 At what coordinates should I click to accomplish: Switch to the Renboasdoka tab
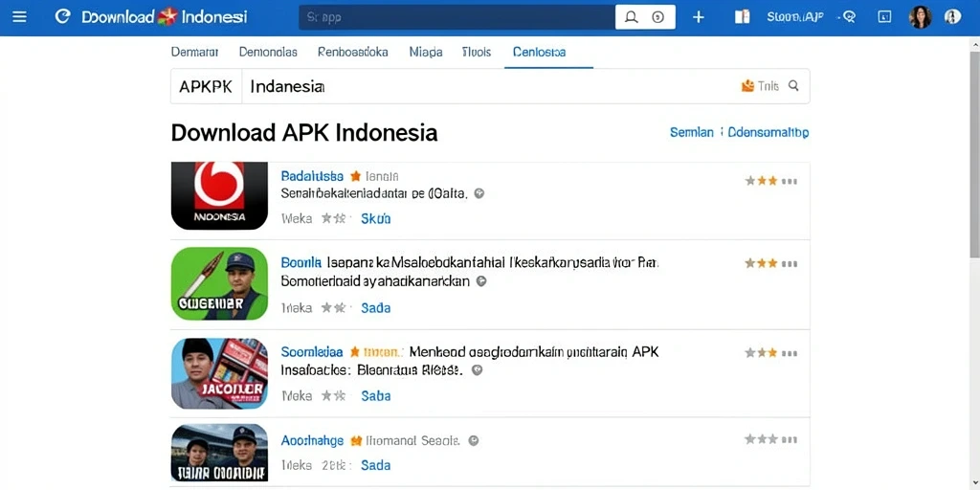pyautogui.click(x=353, y=52)
